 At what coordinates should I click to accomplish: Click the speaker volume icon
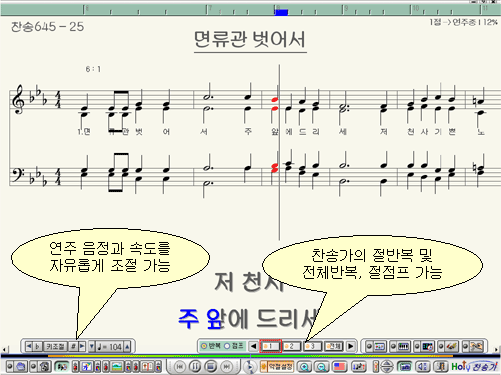422,367
